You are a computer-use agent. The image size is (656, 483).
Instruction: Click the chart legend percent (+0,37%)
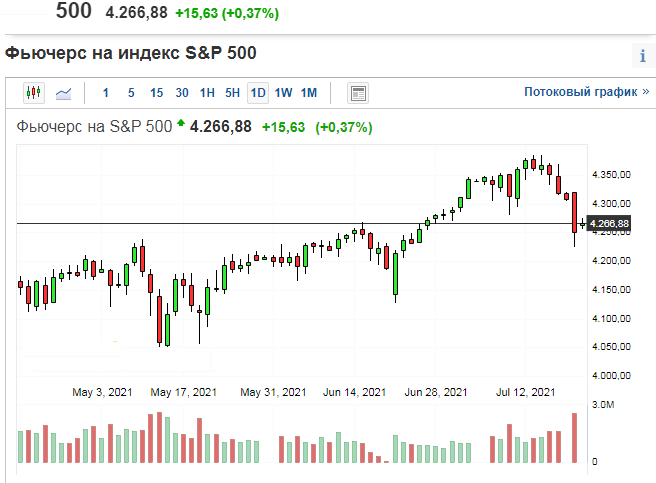click(343, 127)
